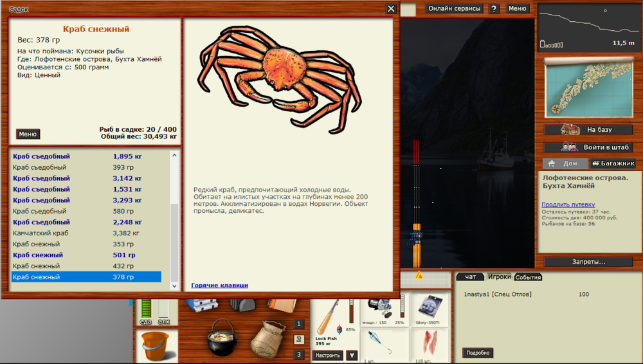Open the burlap keepnet sack icon
This screenshot has height=364, width=643.
pos(267,340)
